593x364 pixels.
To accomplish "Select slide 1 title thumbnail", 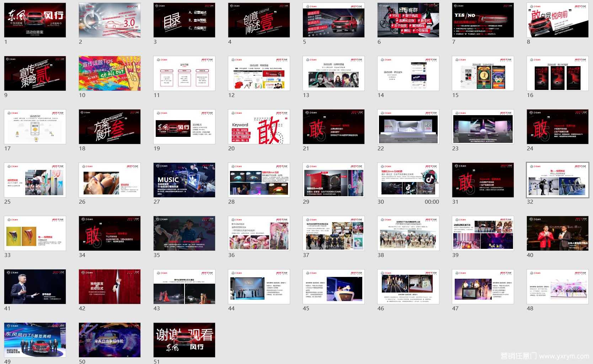I will click(x=35, y=20).
